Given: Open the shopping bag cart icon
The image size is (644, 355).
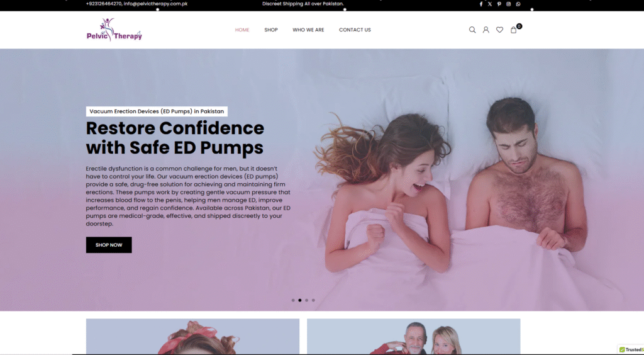Looking at the screenshot, I should pos(514,30).
